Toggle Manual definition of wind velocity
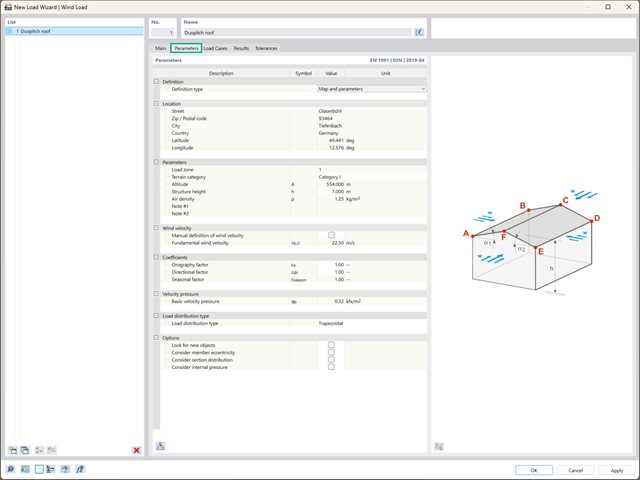 coord(331,235)
